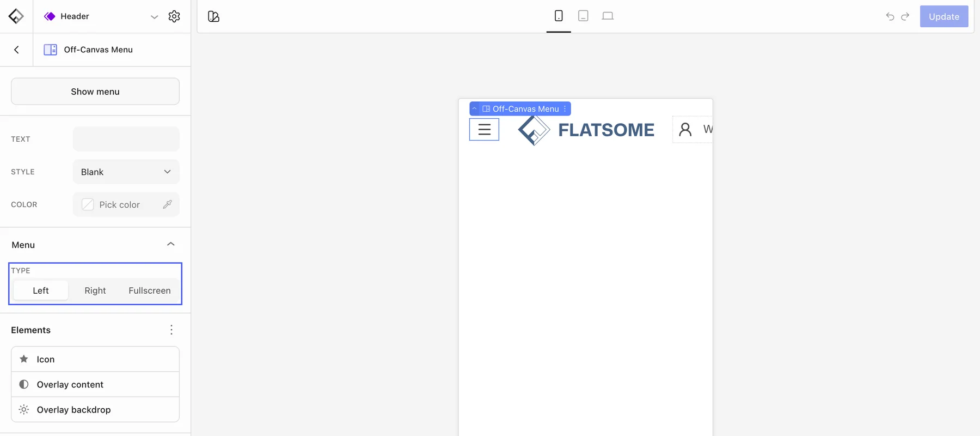
Task: Open the Icon element settings
Action: 95,359
